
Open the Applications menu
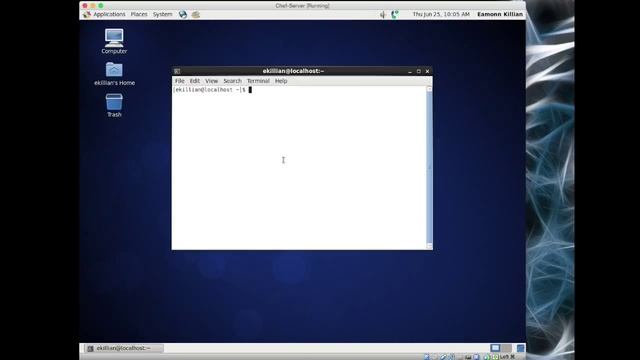[x=109, y=14]
